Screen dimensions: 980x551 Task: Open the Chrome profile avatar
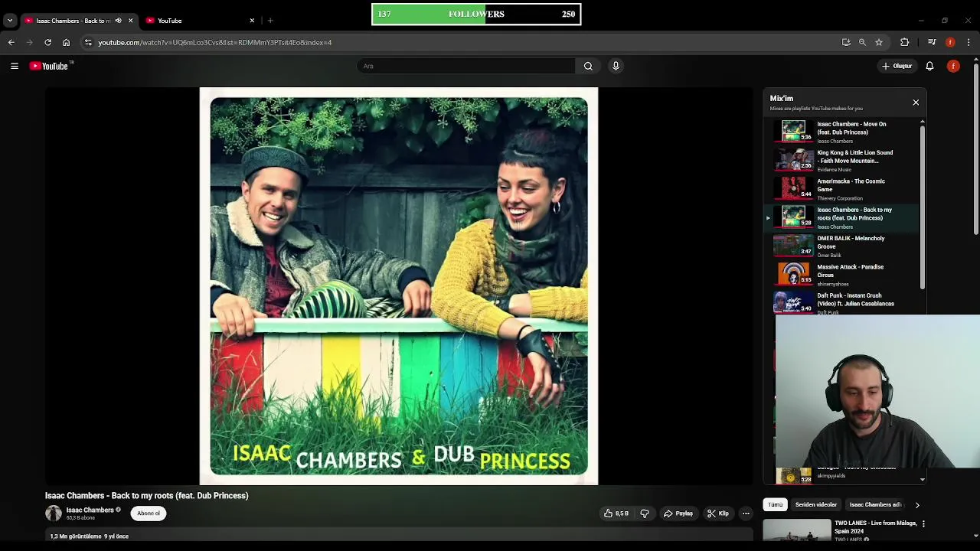click(950, 42)
